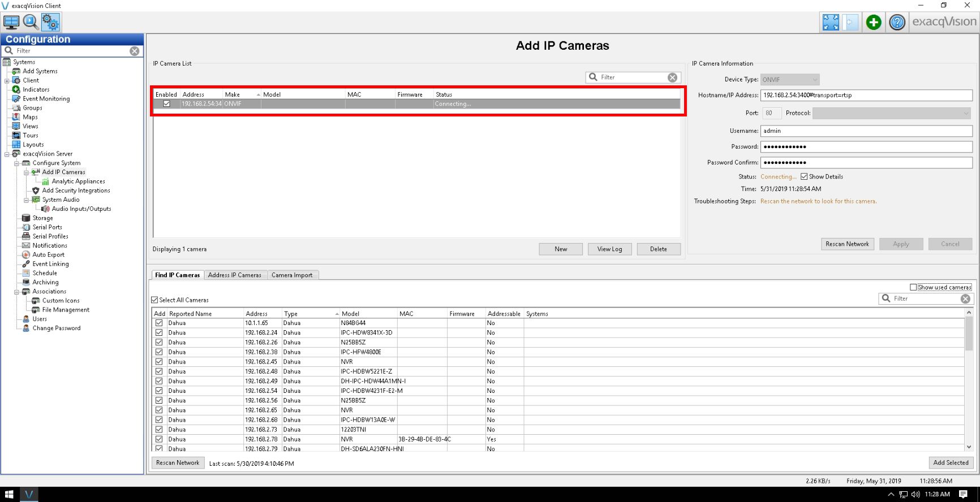Open the Protocol dropdown
Viewport: 980px width, 502px height.
[x=892, y=113]
